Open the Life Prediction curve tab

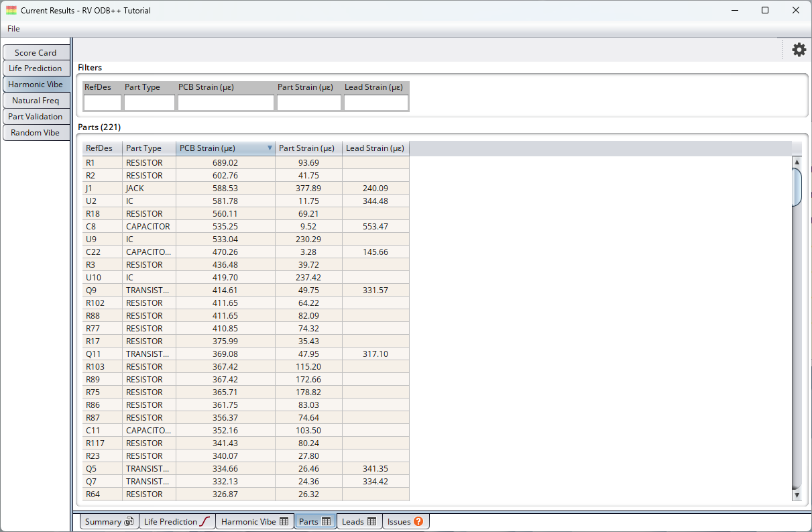tap(177, 521)
